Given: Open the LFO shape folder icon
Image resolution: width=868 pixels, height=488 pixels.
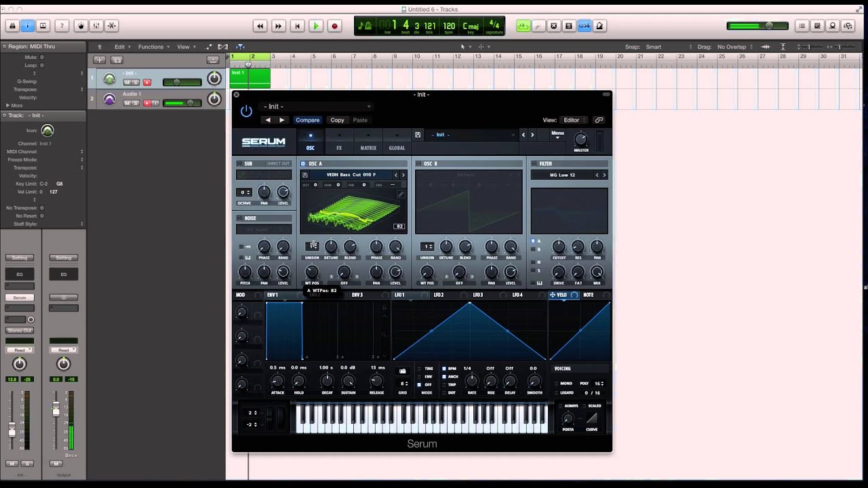Looking at the screenshot, I should 403,371.
